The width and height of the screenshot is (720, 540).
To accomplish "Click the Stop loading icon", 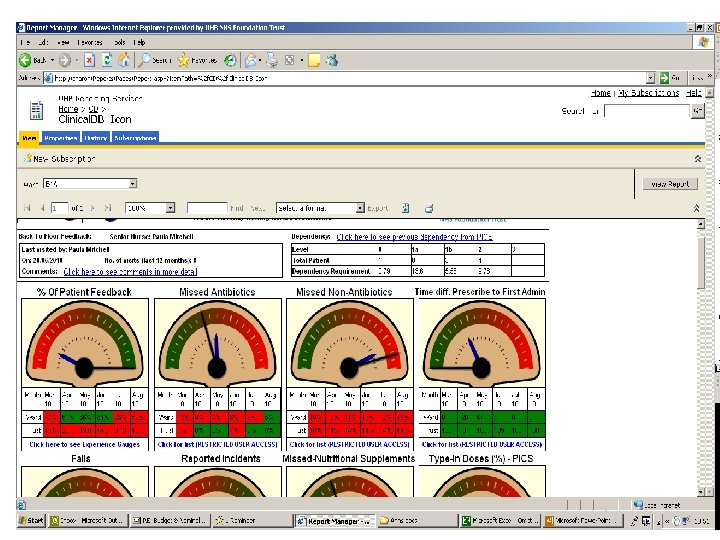I will (87, 61).
